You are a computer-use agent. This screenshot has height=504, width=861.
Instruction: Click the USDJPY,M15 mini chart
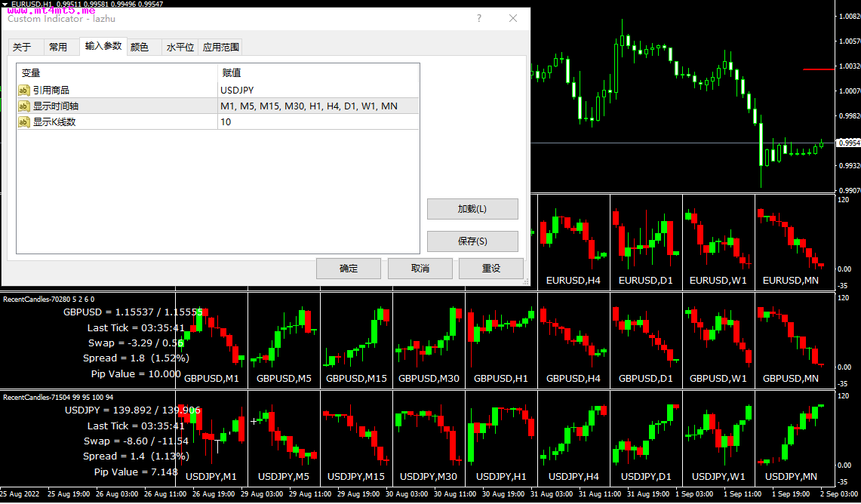356,438
